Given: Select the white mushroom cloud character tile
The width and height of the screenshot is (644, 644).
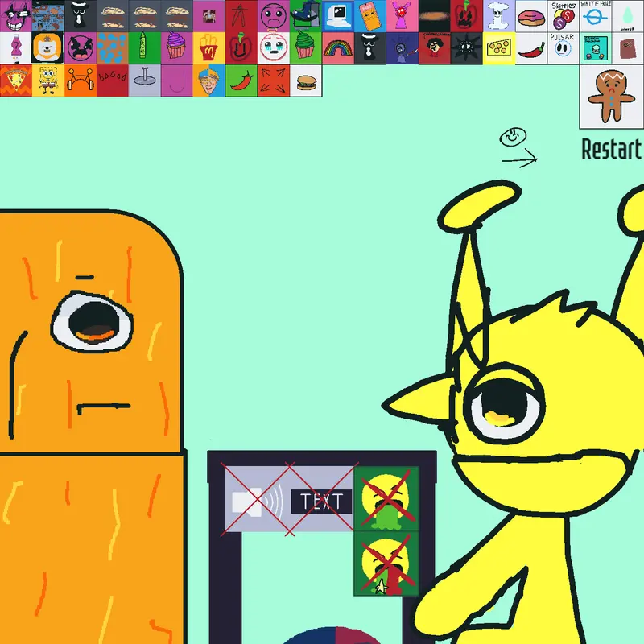Looking at the screenshot, I should [499, 16].
